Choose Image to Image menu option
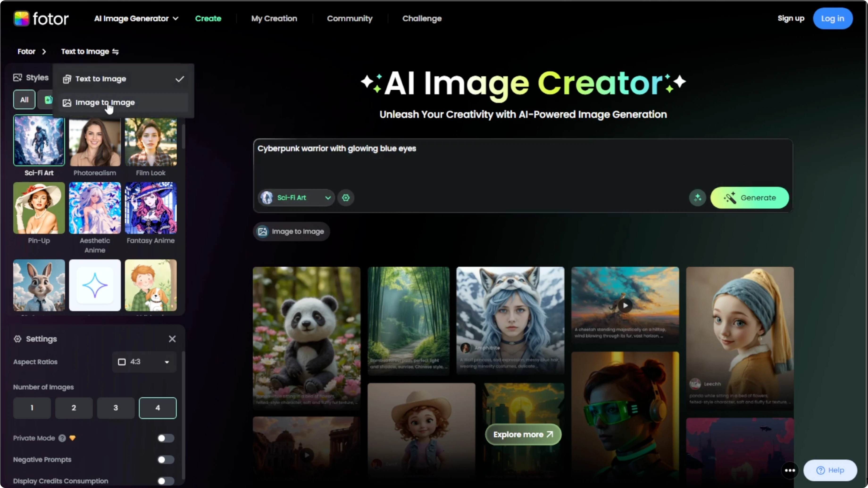The image size is (868, 488). [123, 102]
